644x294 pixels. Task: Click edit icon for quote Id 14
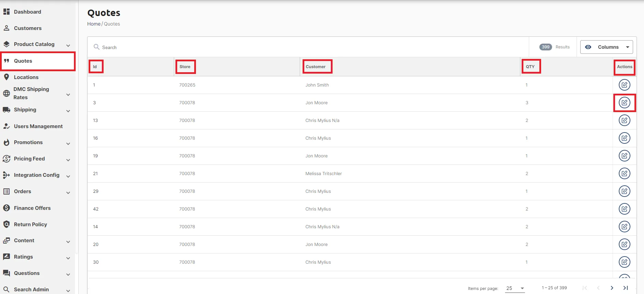click(x=624, y=227)
